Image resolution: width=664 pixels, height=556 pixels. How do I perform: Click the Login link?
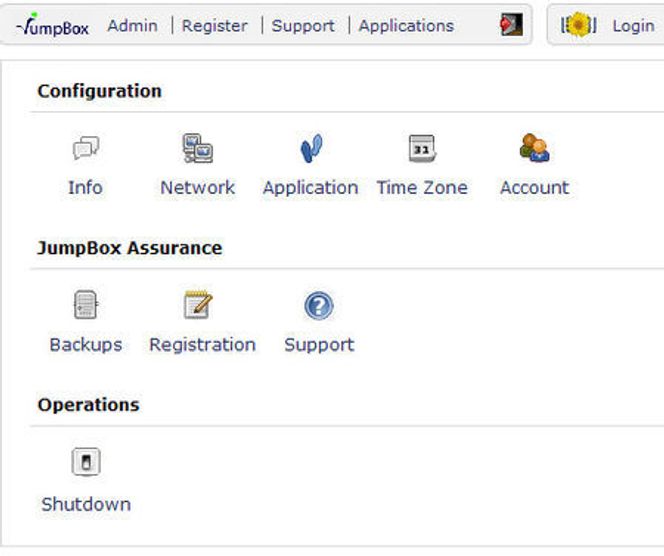[x=634, y=26]
